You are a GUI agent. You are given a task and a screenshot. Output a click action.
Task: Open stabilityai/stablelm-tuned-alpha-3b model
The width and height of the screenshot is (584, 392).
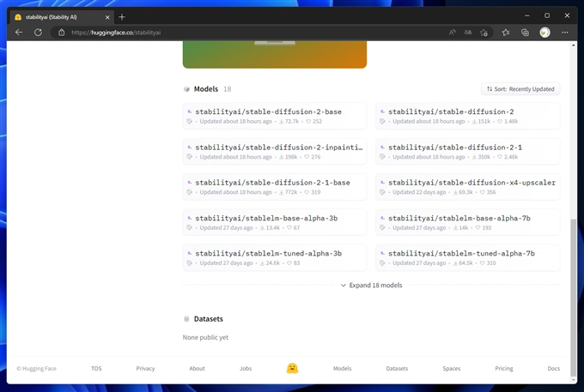[275, 257]
